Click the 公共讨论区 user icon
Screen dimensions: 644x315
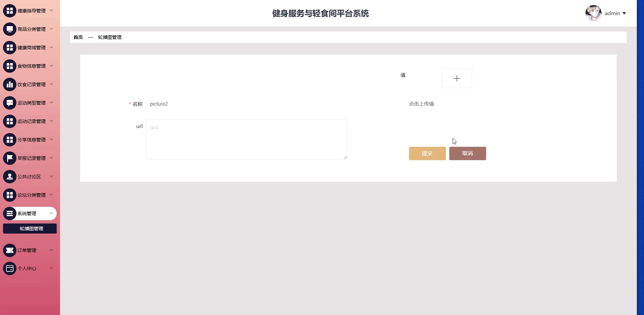tap(10, 177)
